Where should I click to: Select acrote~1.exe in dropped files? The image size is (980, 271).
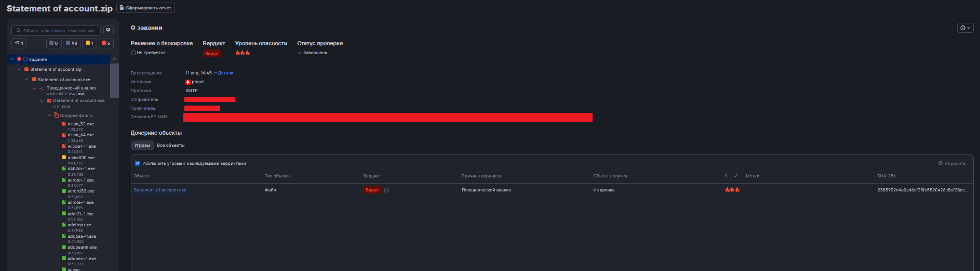tap(80, 202)
